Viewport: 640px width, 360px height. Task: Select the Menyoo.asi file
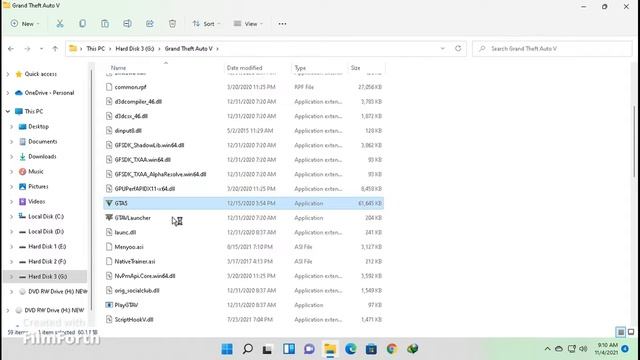point(243,247)
